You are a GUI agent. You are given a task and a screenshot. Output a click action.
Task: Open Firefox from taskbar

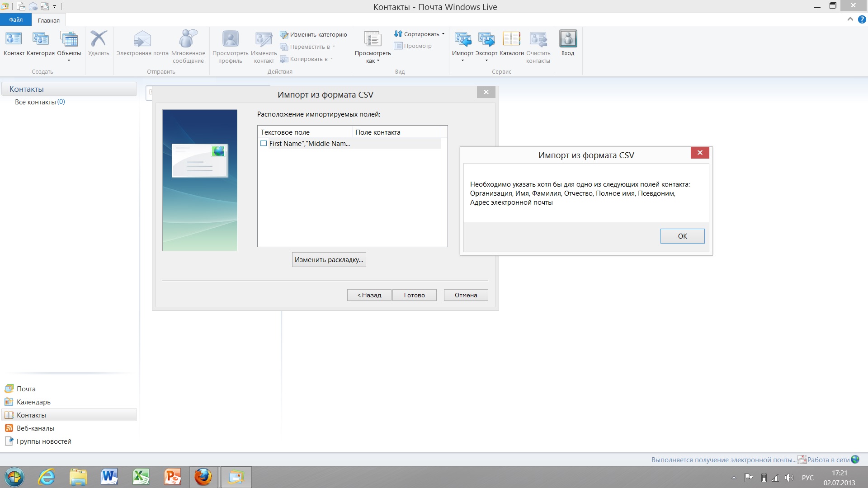[x=203, y=477]
